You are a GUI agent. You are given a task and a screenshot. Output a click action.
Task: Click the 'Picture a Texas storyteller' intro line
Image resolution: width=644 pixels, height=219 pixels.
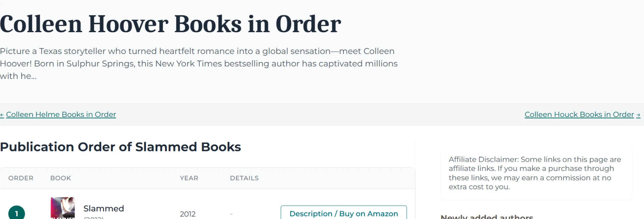coord(197,51)
